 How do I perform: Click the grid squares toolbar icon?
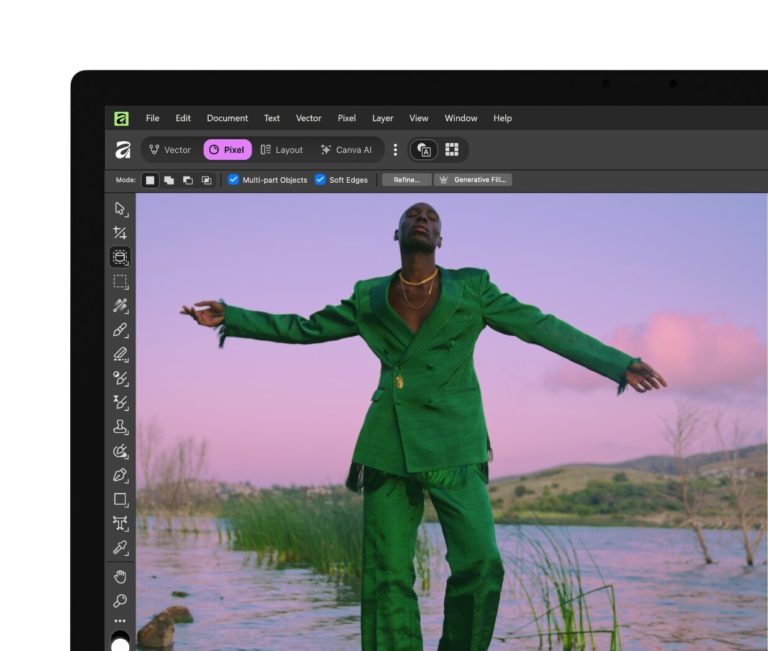(452, 150)
